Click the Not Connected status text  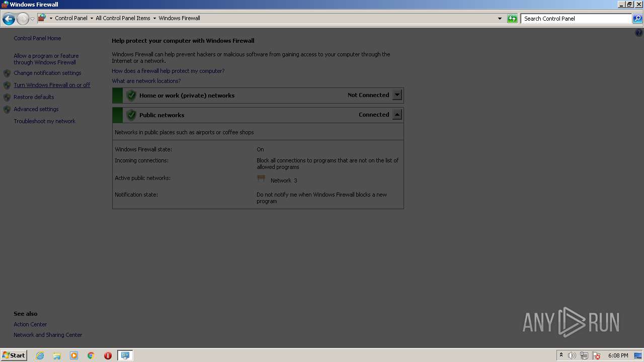368,95
